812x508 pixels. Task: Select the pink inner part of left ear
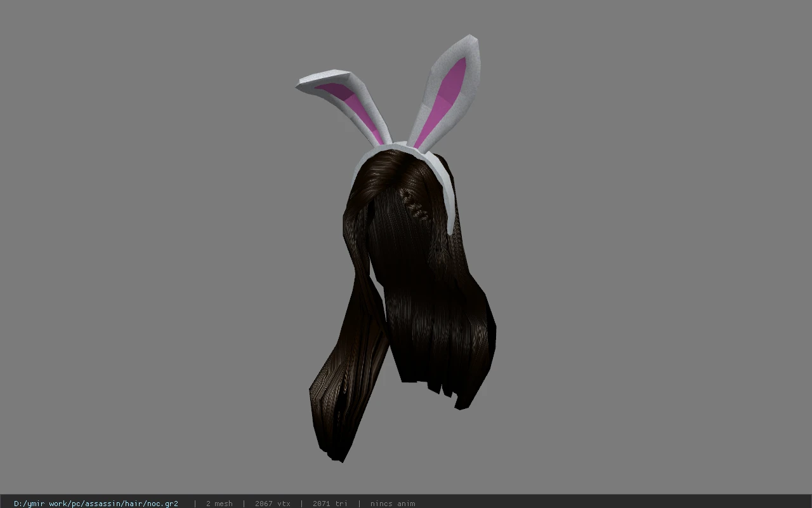pos(355,105)
